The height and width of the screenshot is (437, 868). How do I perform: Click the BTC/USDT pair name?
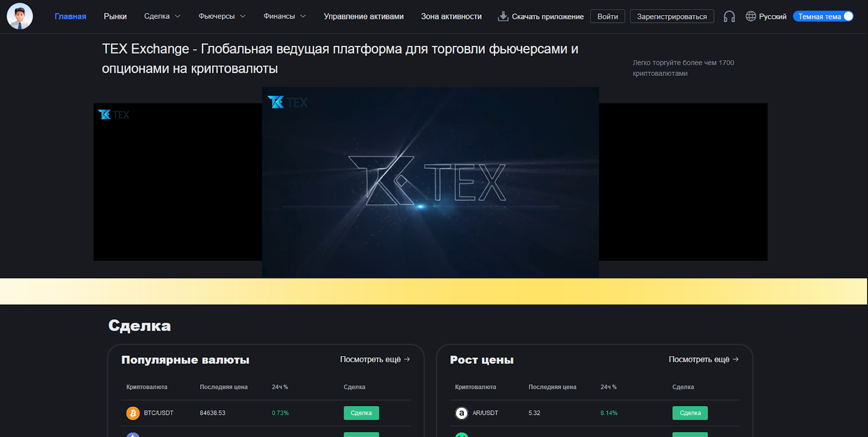click(x=158, y=413)
